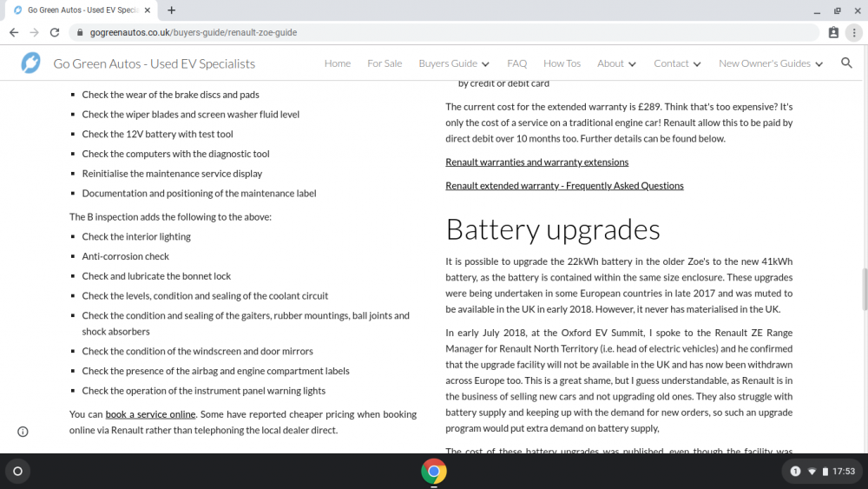Screen dimensions: 868x489
Task: Click 'Check the levels, condition and sealing of the coolant circuit'
Action: 205,295
